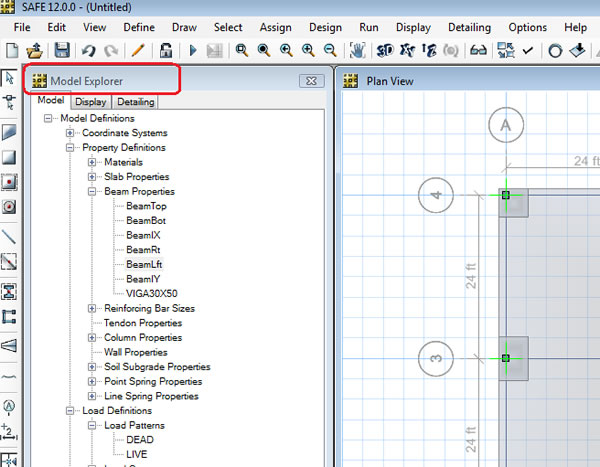
Task: Close the Model Explorer panel
Action: 311,81
